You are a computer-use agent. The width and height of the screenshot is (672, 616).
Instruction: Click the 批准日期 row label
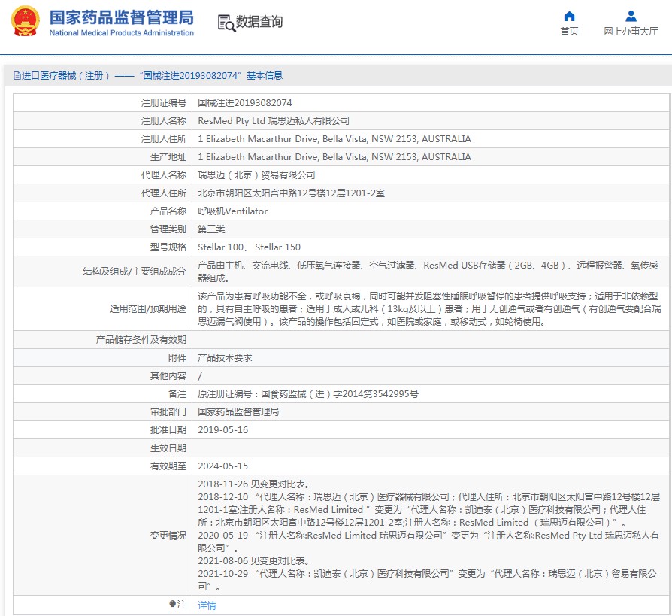(x=168, y=429)
